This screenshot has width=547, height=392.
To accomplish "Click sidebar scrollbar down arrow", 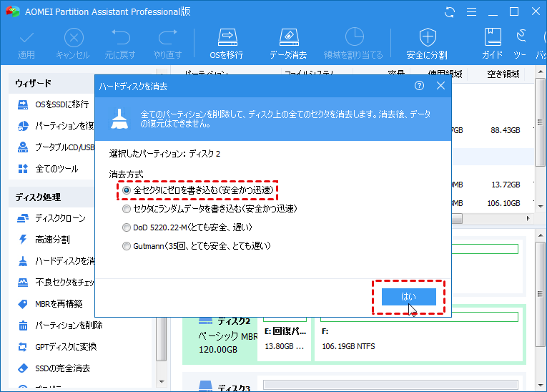I will pyautogui.click(x=161, y=381).
